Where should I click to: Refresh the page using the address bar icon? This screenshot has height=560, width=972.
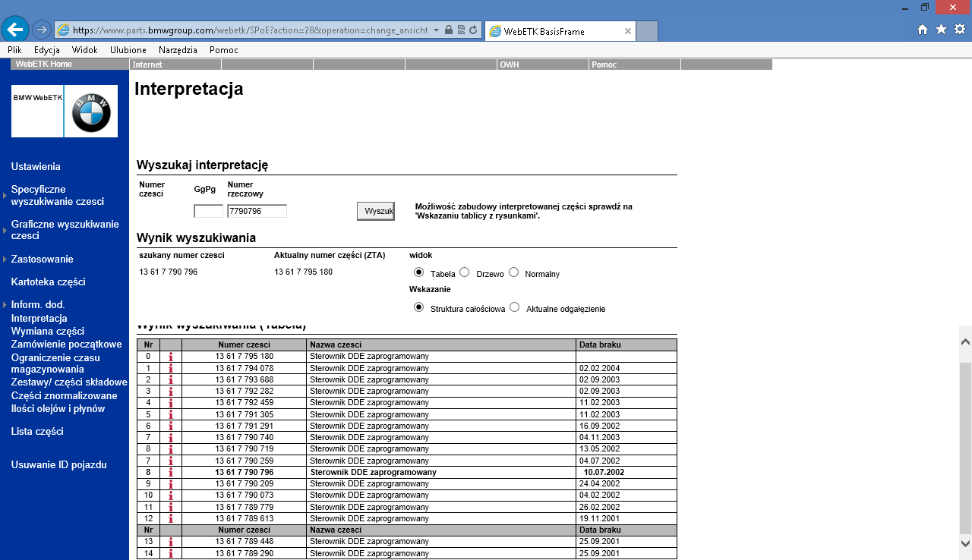[473, 30]
